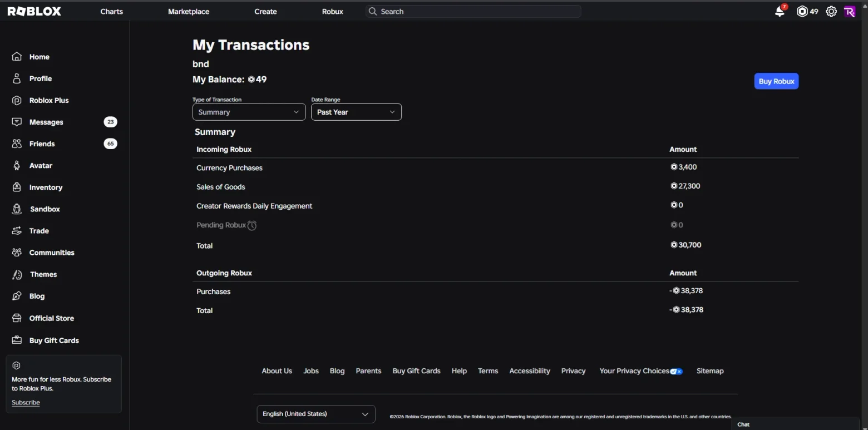Click the Messages envelope icon
The image size is (868, 430).
(x=17, y=122)
